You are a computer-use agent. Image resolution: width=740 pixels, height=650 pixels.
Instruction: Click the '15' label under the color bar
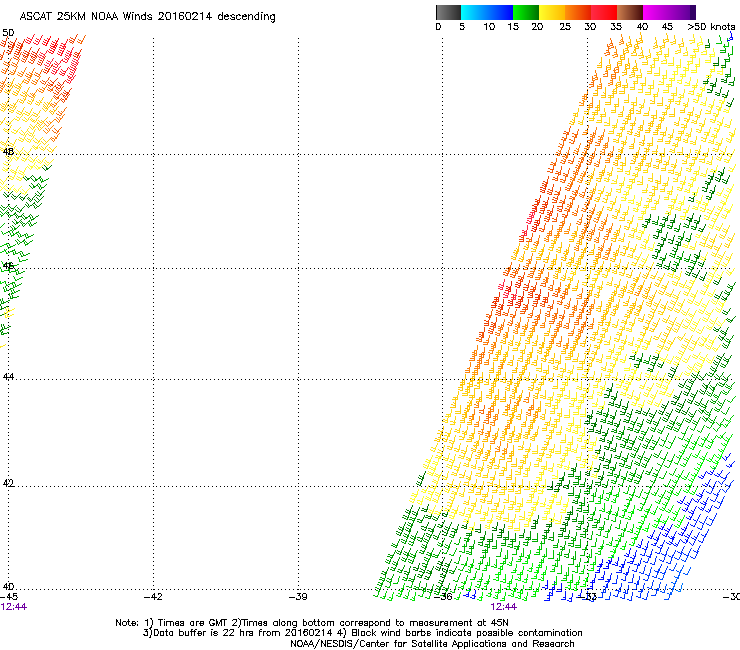point(513,27)
